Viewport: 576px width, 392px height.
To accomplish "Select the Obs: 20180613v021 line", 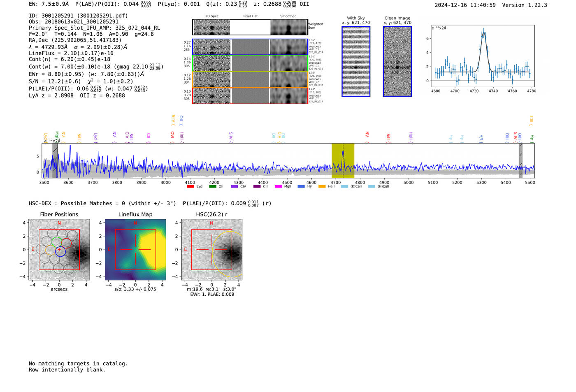I will pos(74,22).
